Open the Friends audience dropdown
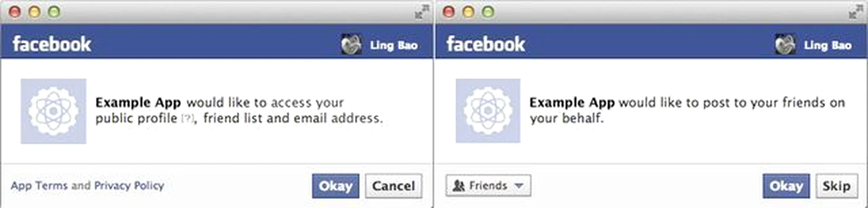This screenshot has width=868, height=208. (x=488, y=185)
